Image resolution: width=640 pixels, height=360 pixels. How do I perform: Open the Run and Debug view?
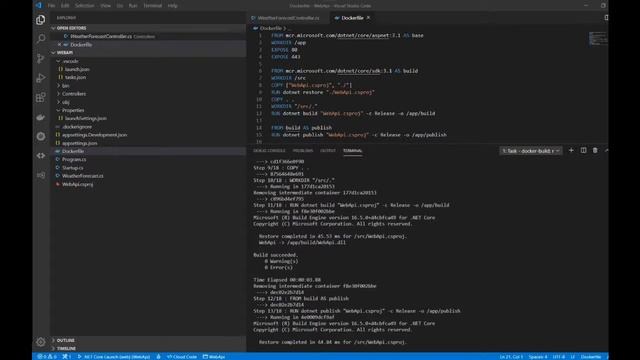pos(40,78)
